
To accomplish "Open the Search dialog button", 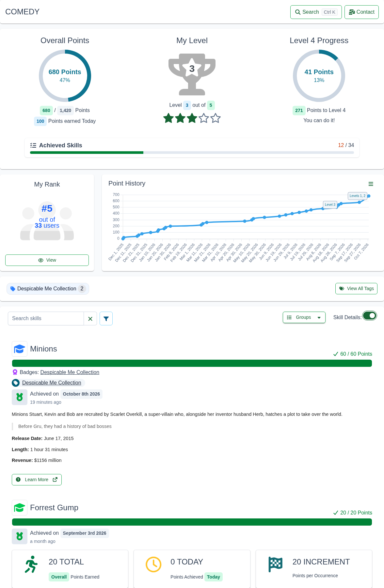I will (316, 12).
